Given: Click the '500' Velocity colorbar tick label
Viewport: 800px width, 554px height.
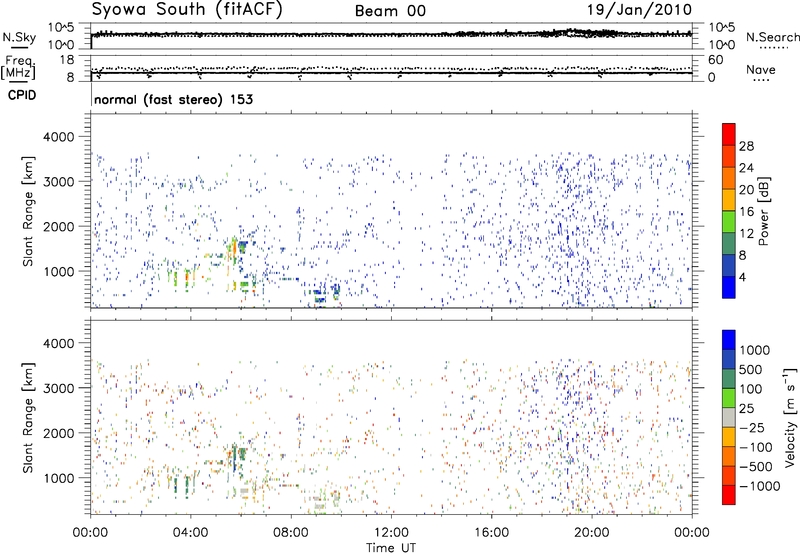Looking at the screenshot, I should pyautogui.click(x=751, y=370).
